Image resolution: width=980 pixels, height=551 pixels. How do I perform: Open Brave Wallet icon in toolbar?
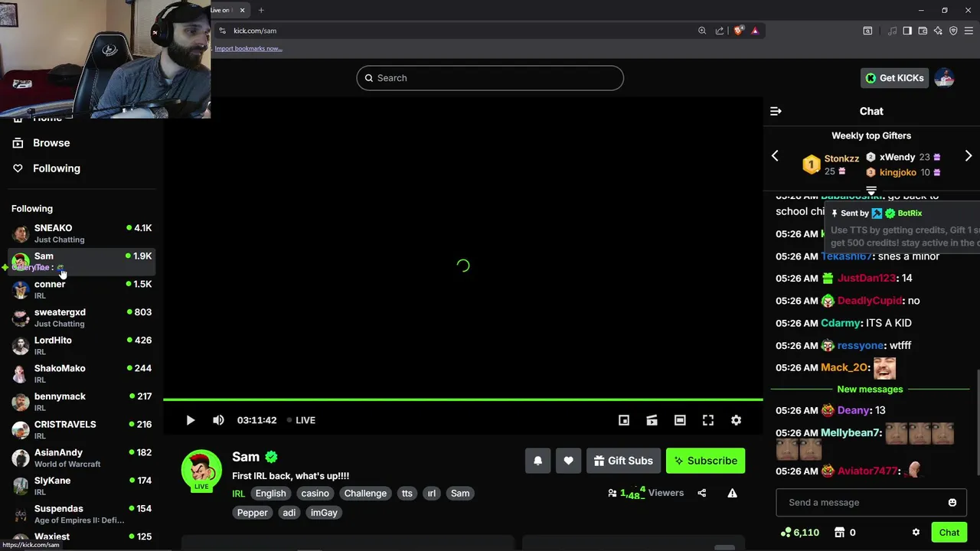point(923,31)
